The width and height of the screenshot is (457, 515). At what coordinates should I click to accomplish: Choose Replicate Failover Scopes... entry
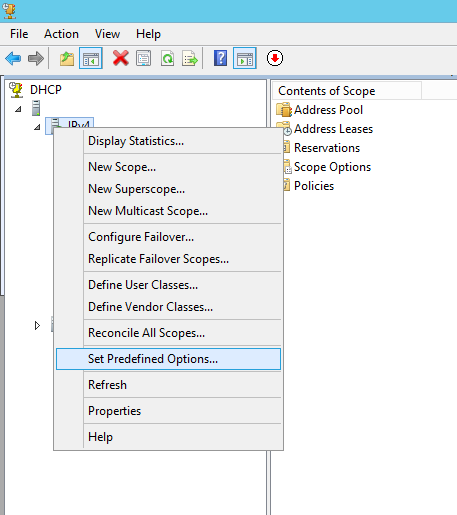(169, 259)
